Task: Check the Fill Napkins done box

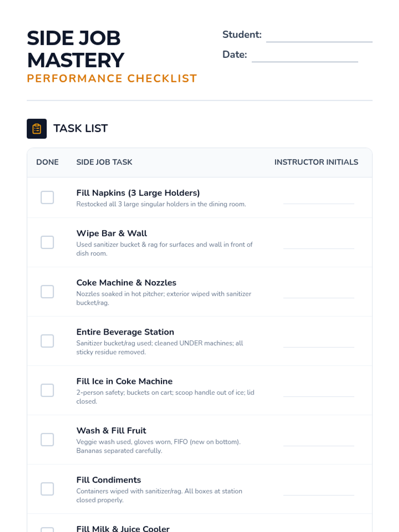Action: pyautogui.click(x=47, y=198)
